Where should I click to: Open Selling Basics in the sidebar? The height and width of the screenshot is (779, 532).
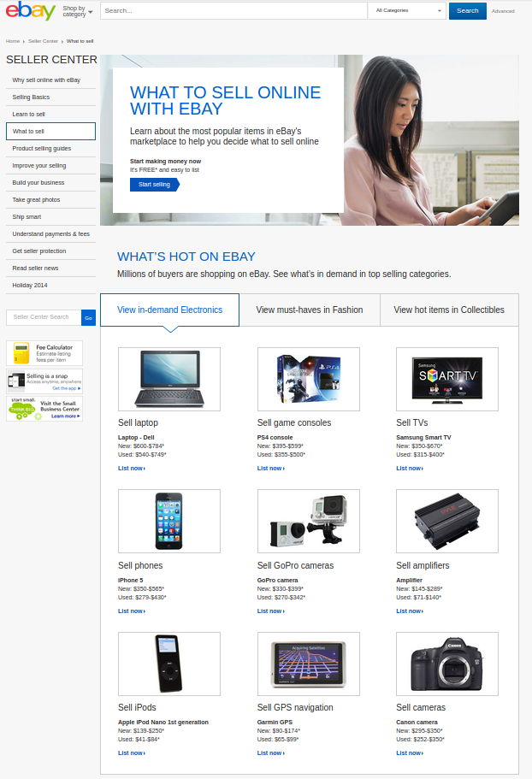point(31,97)
